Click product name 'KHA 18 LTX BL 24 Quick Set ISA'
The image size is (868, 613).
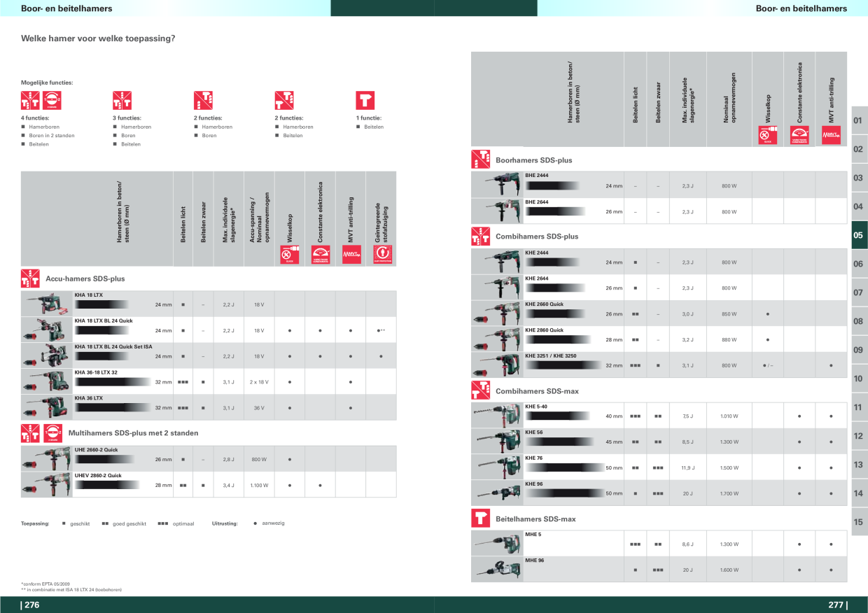point(113,346)
